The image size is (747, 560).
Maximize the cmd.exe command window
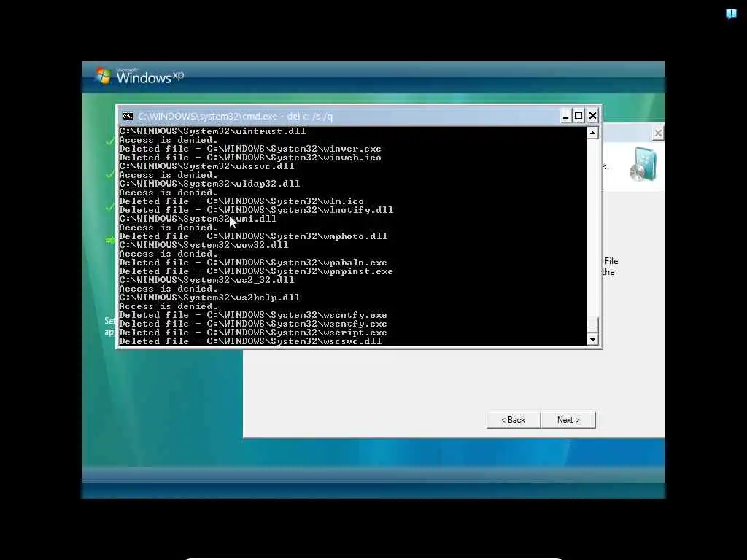pyautogui.click(x=578, y=116)
